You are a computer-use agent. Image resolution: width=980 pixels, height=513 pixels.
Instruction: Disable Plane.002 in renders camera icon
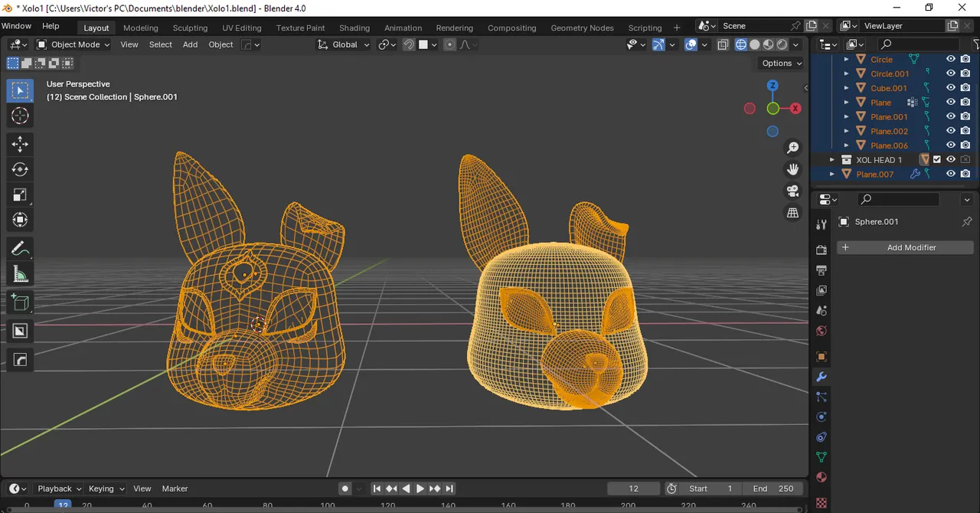click(965, 131)
